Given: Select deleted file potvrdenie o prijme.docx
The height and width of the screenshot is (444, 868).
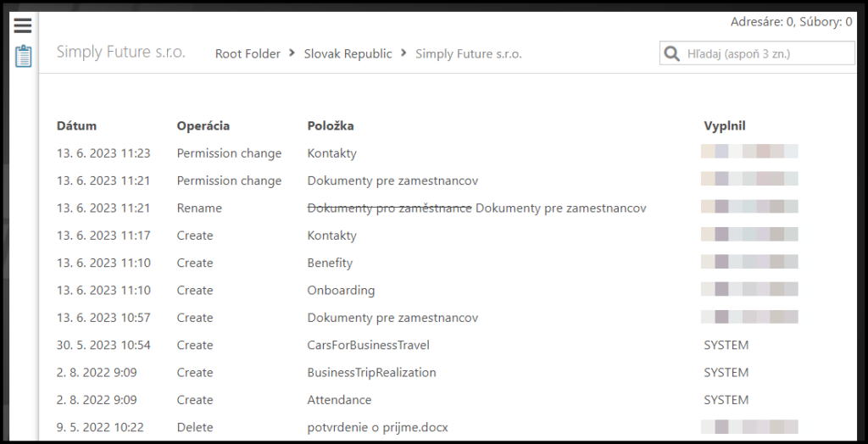Looking at the screenshot, I should pos(377,427).
